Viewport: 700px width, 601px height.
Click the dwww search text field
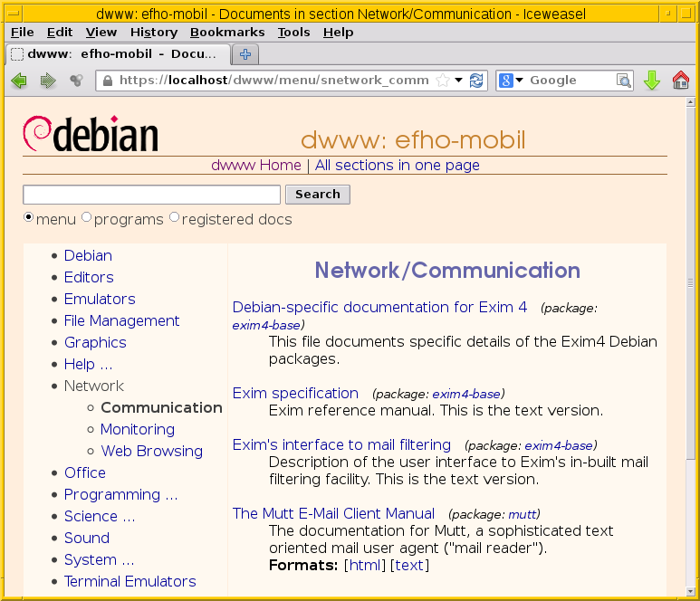tap(151, 195)
